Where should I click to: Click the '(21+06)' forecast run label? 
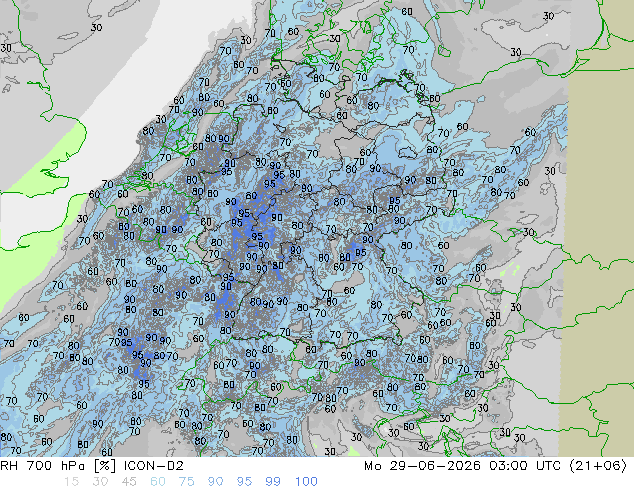pos(598,466)
